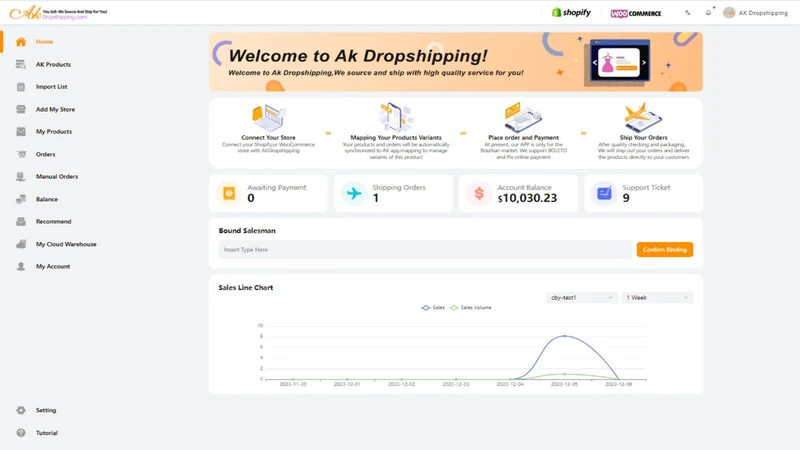The height and width of the screenshot is (450, 800).
Task: Click the Balance sidebar icon
Action: pyautogui.click(x=21, y=199)
